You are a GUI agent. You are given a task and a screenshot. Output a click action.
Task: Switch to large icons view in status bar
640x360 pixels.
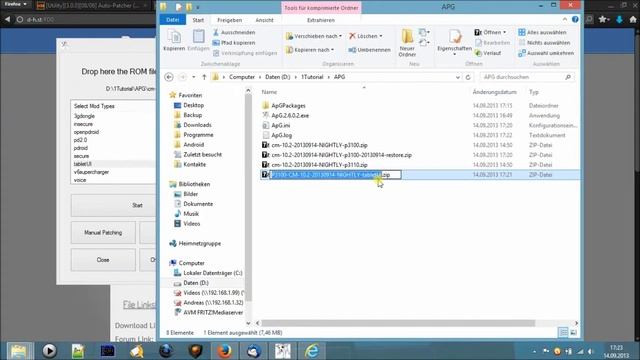coord(573,333)
